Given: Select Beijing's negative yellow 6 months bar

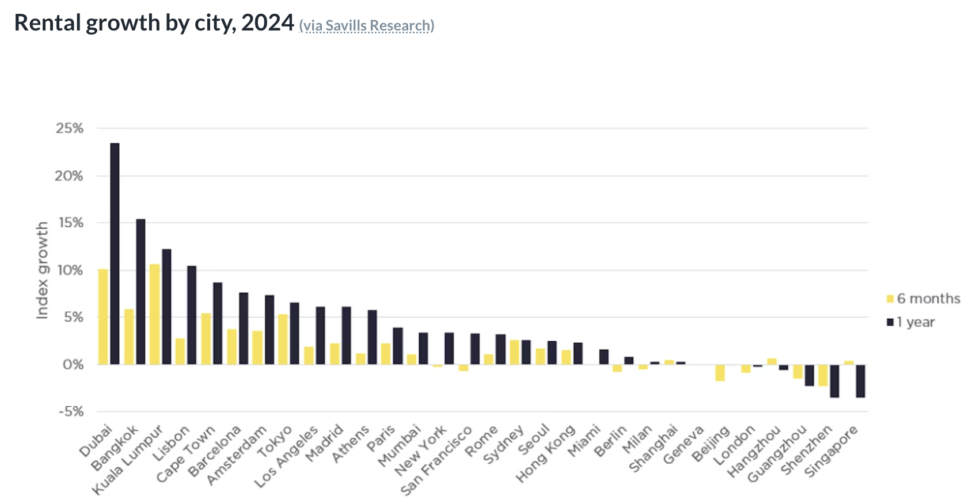Looking at the screenshot, I should coord(720,373).
